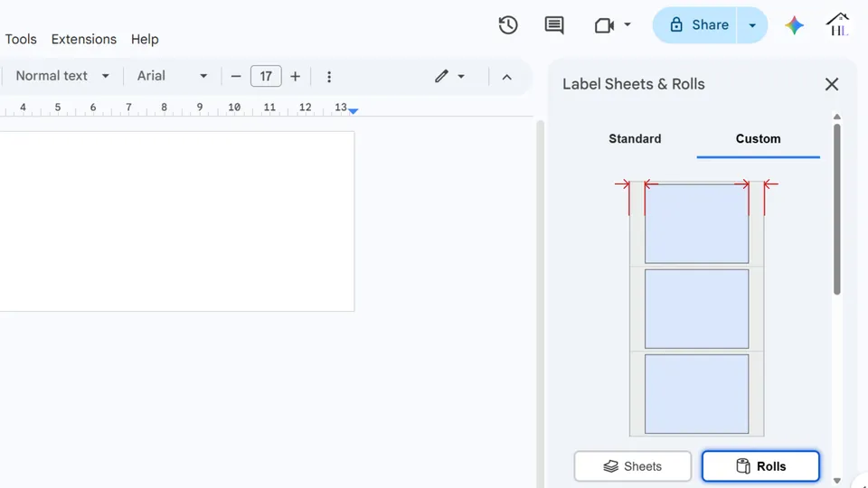
Task: Start a video call with camera icon
Action: pyautogui.click(x=604, y=25)
